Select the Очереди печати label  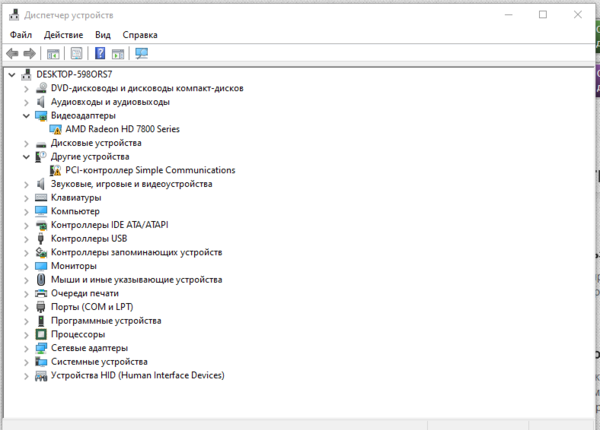click(85, 293)
